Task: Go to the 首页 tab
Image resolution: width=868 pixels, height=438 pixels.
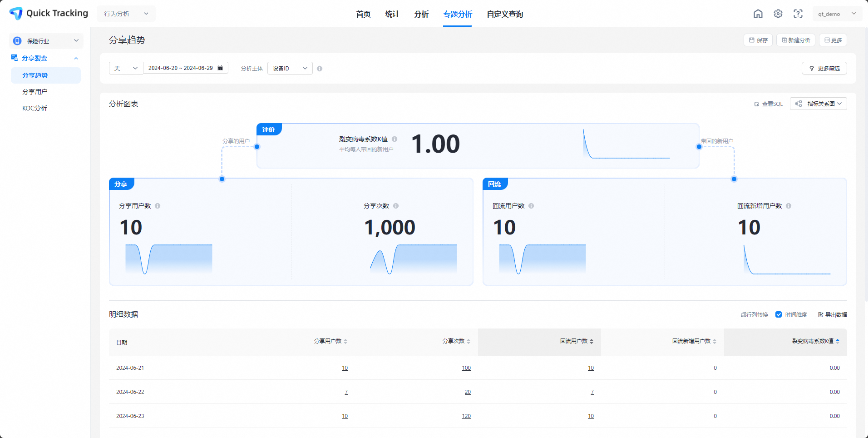Action: point(363,14)
